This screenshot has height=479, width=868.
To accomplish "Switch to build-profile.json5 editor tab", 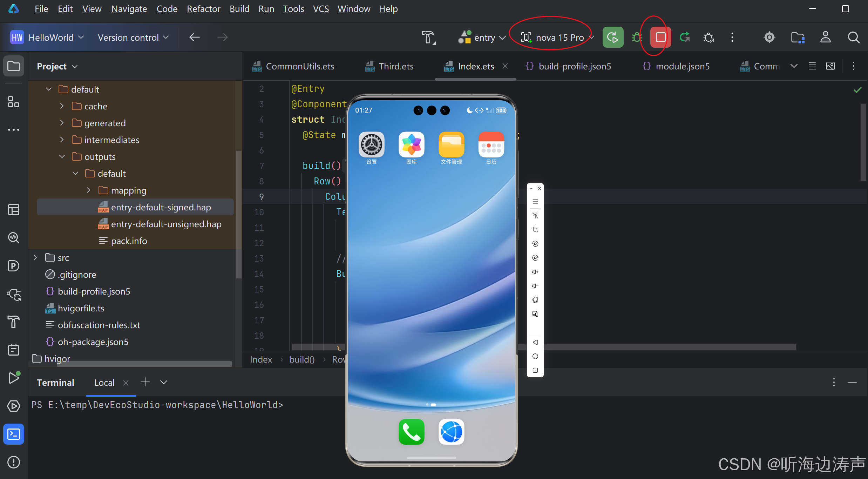I will click(x=568, y=66).
